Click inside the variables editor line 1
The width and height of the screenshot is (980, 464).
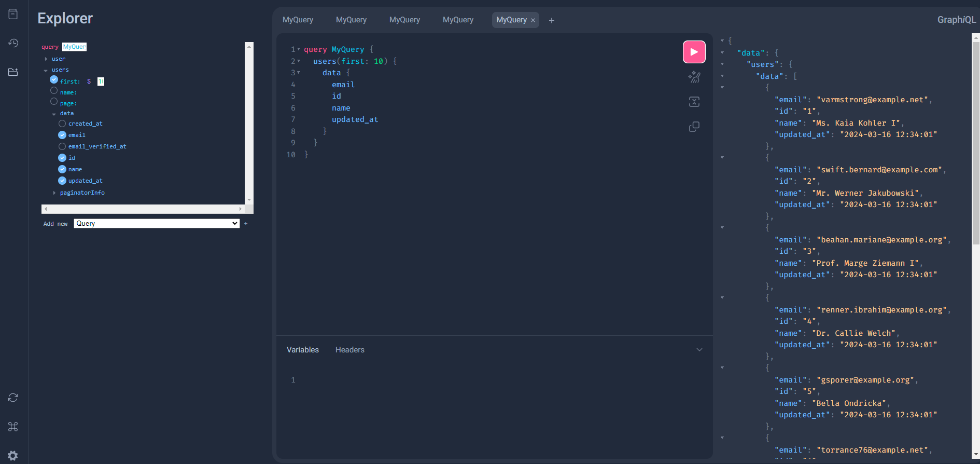click(x=498, y=380)
